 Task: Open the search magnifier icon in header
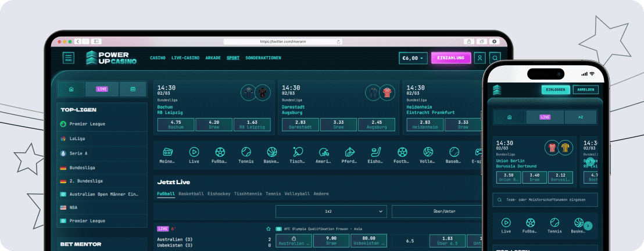(x=495, y=58)
